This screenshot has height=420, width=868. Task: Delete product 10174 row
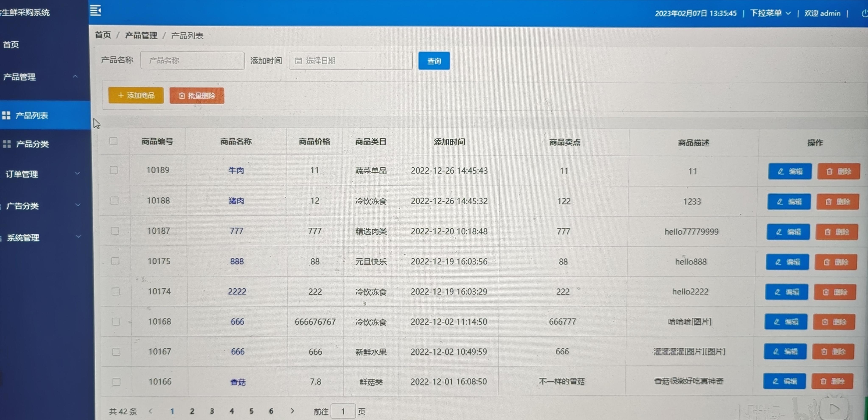tap(835, 292)
